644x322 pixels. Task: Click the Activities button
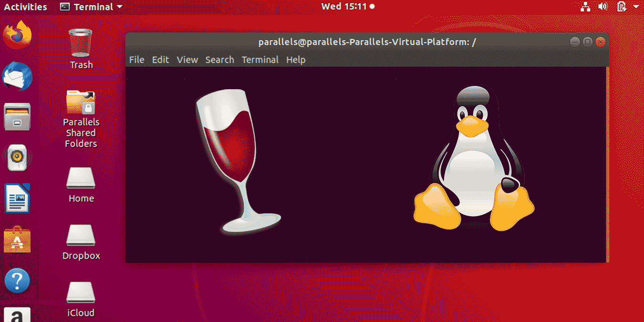click(25, 7)
